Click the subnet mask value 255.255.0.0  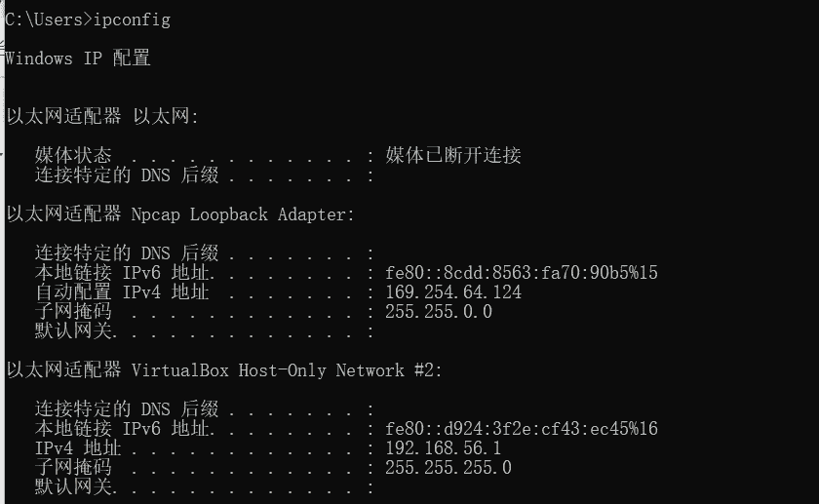439,312
